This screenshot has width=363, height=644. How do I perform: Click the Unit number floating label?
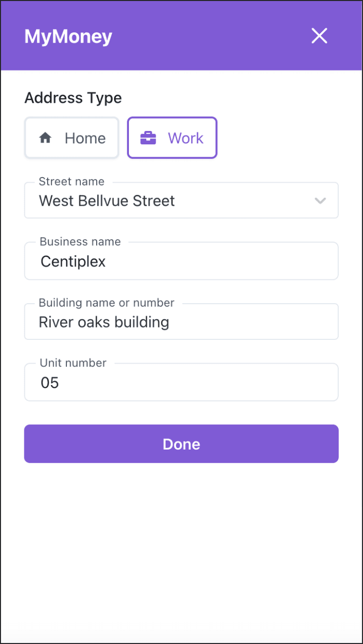coord(73,363)
